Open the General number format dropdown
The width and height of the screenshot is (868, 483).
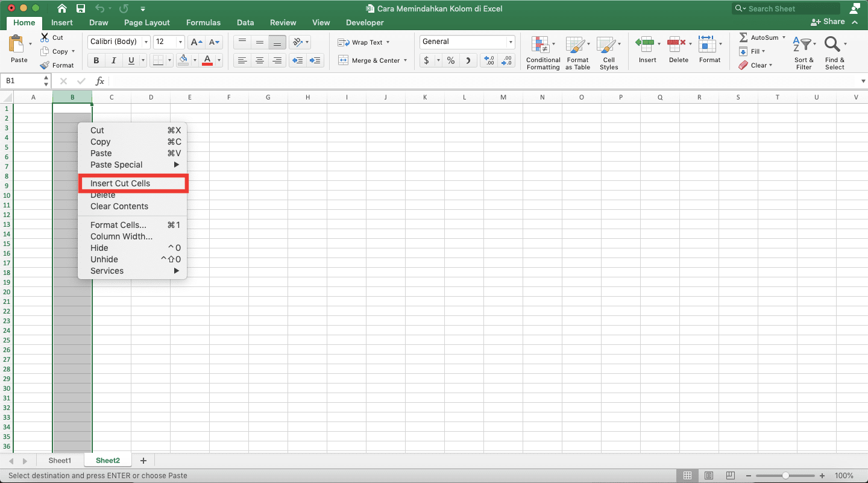(511, 42)
